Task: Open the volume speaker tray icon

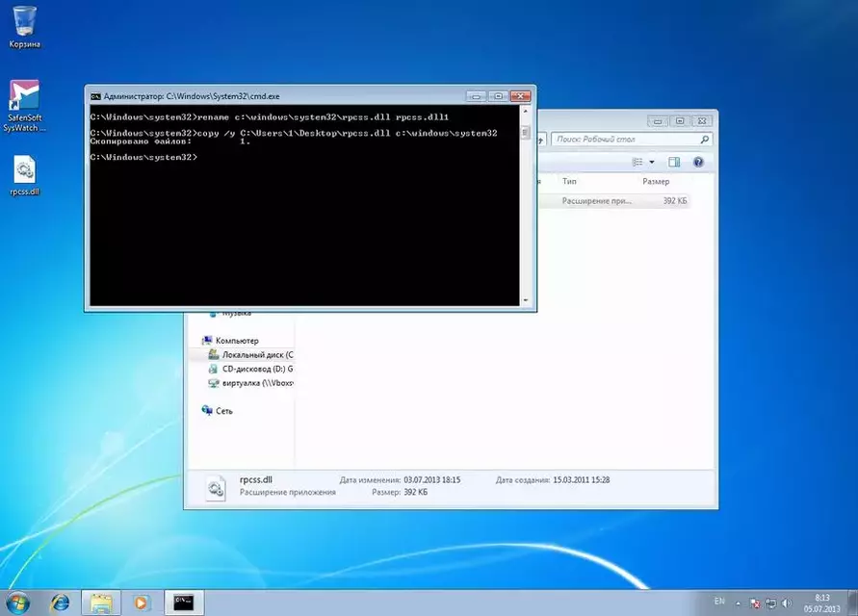Action: click(787, 603)
